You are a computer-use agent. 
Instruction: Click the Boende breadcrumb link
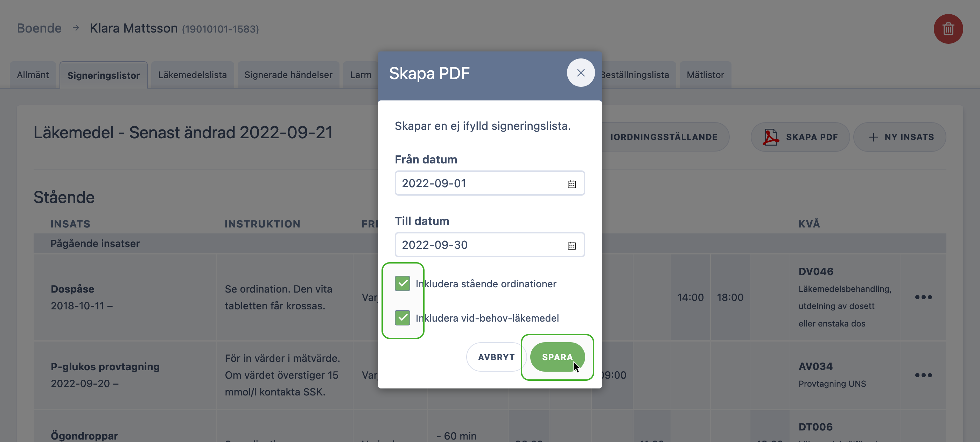pos(39,28)
